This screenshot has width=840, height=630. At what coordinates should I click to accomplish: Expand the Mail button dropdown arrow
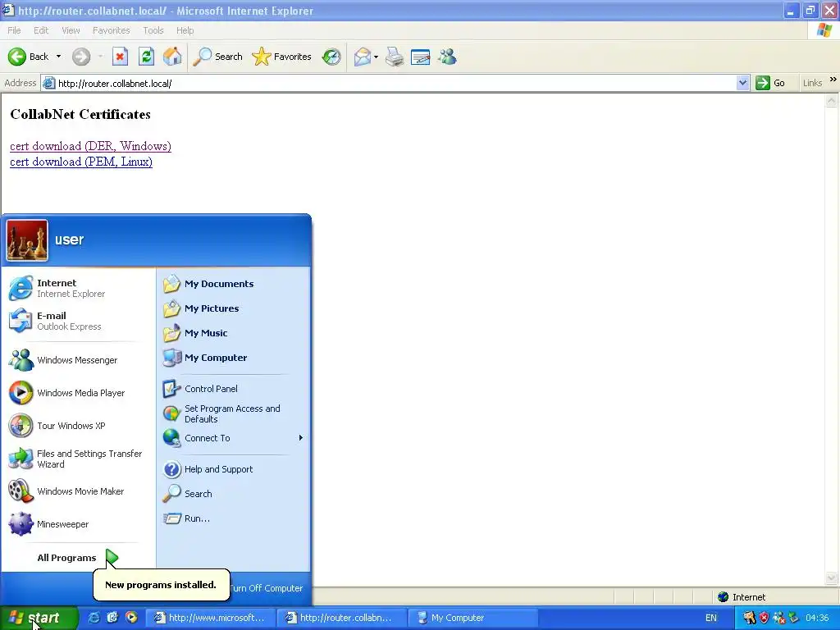[376, 57]
